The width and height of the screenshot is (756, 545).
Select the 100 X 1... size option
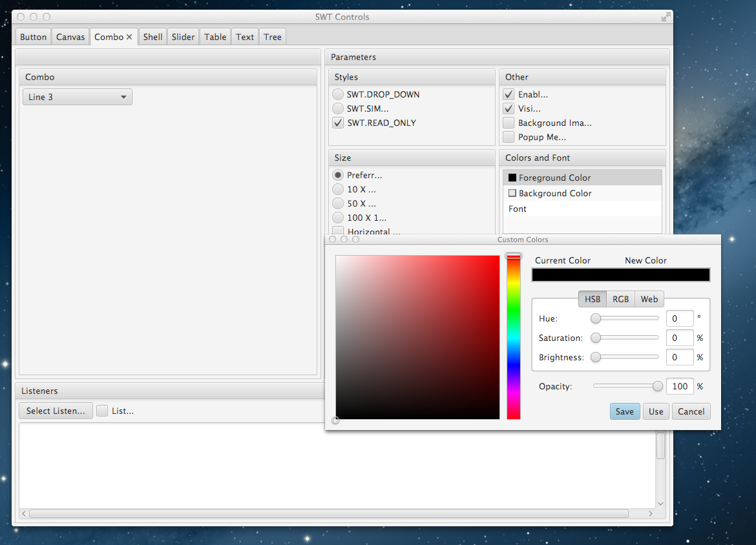click(338, 218)
